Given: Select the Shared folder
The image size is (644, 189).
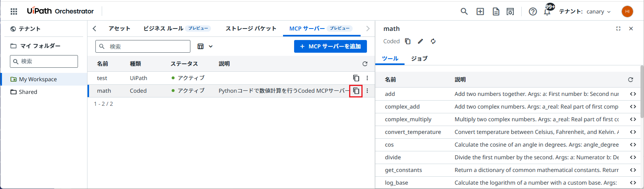Looking at the screenshot, I should coord(44,92).
